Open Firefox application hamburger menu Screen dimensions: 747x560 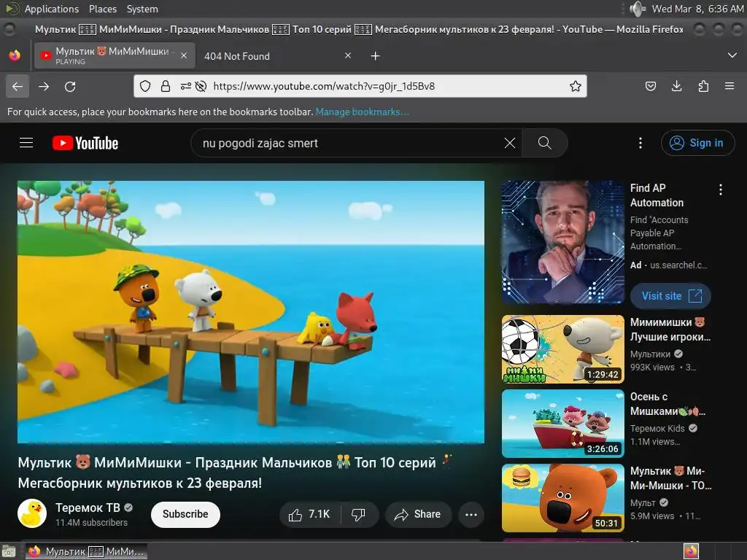pyautogui.click(x=729, y=86)
